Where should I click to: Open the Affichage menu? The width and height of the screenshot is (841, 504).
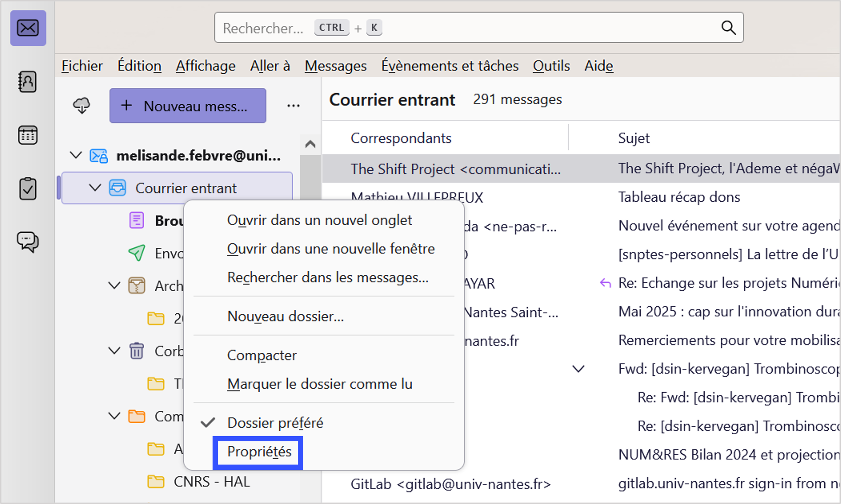[206, 66]
